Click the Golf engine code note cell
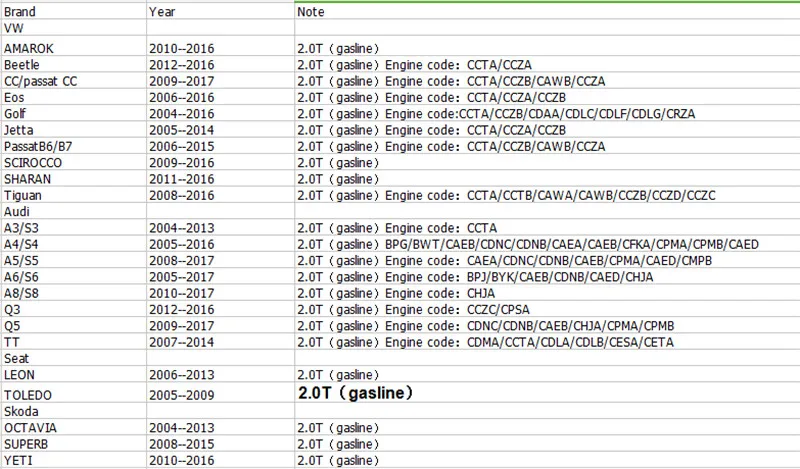Screen dimensions: 800x469 tap(547, 114)
